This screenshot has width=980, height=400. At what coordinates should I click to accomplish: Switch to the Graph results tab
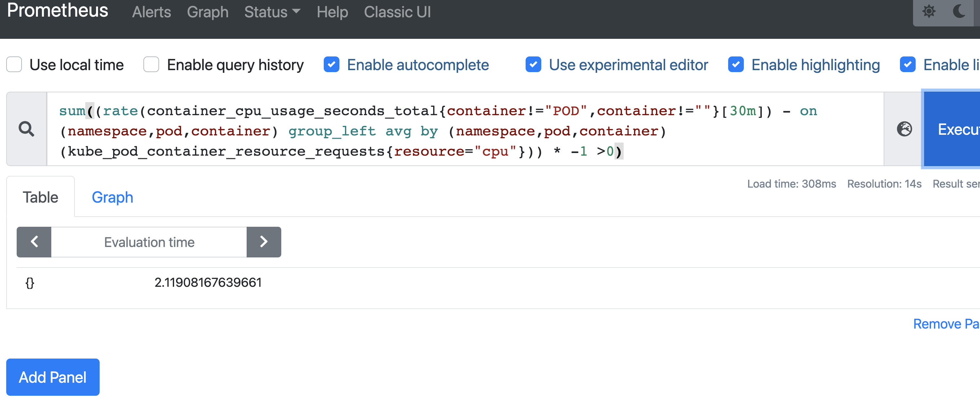pyautogui.click(x=112, y=197)
